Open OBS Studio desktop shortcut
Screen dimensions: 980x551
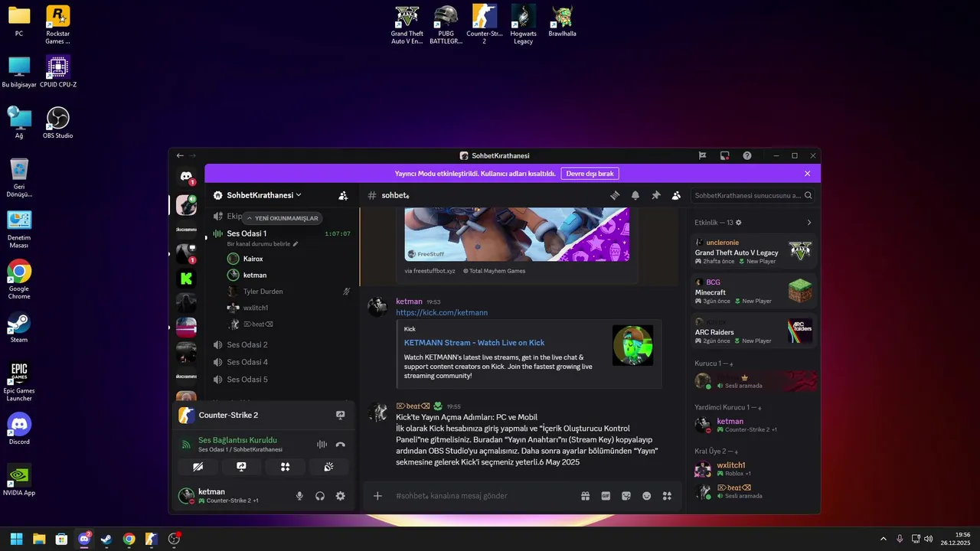point(58,122)
